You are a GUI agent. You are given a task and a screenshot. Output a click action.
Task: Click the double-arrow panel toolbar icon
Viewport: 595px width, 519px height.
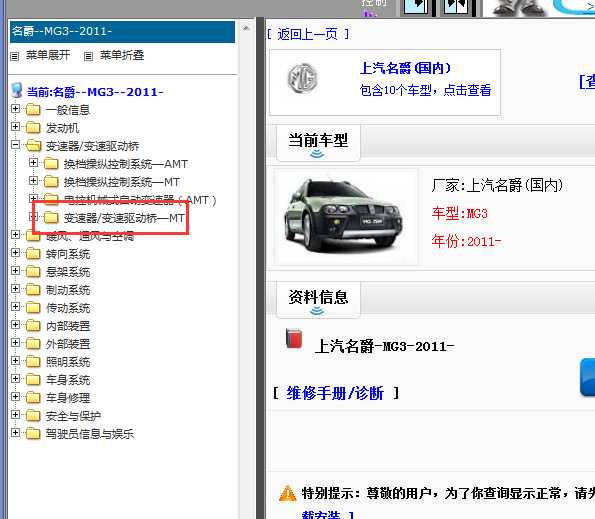[x=456, y=7]
